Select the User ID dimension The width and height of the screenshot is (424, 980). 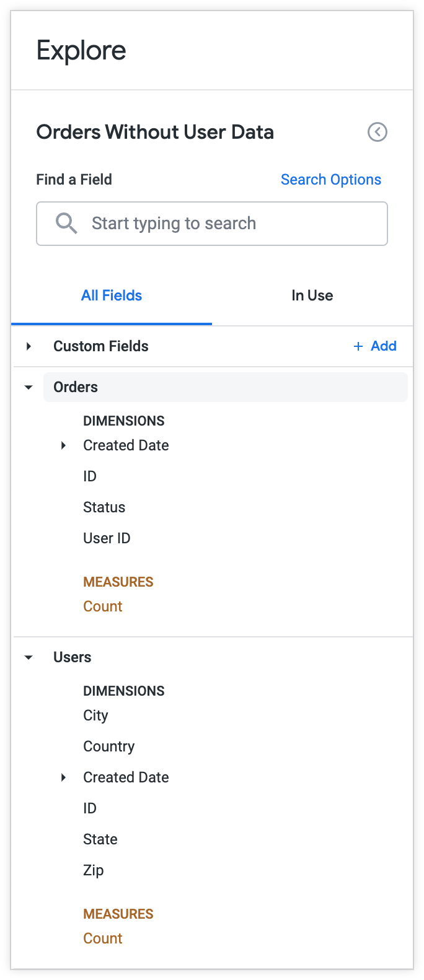tap(107, 538)
